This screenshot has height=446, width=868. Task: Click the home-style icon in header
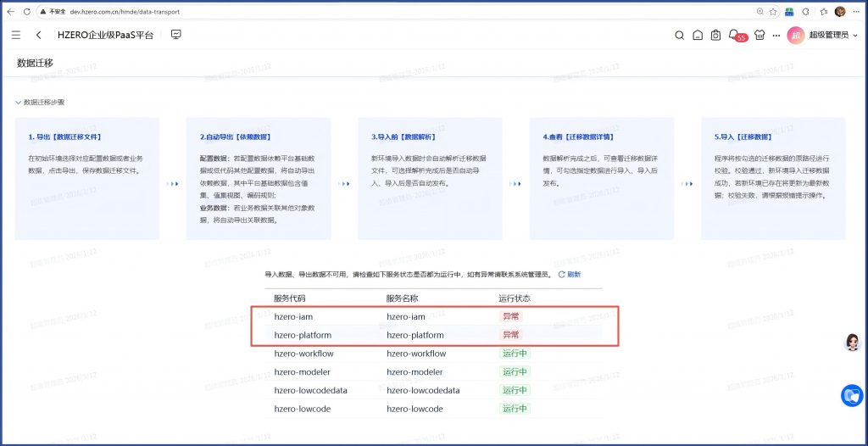click(x=698, y=36)
